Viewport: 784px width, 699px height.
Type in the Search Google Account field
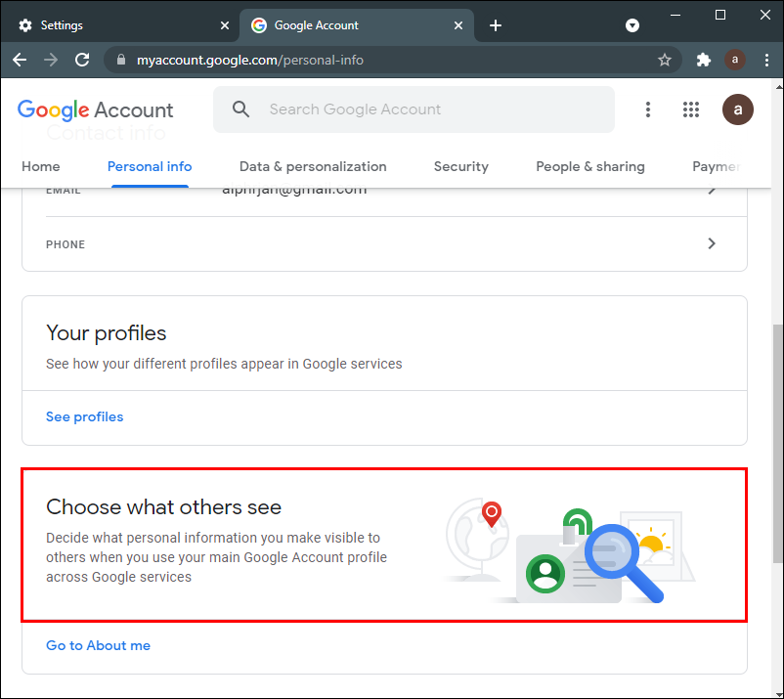coord(430,109)
